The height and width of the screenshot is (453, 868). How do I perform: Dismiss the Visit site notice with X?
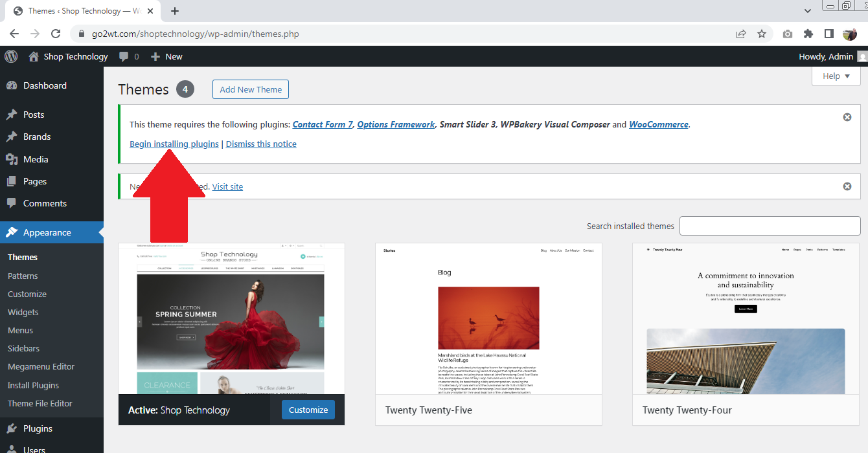click(847, 186)
